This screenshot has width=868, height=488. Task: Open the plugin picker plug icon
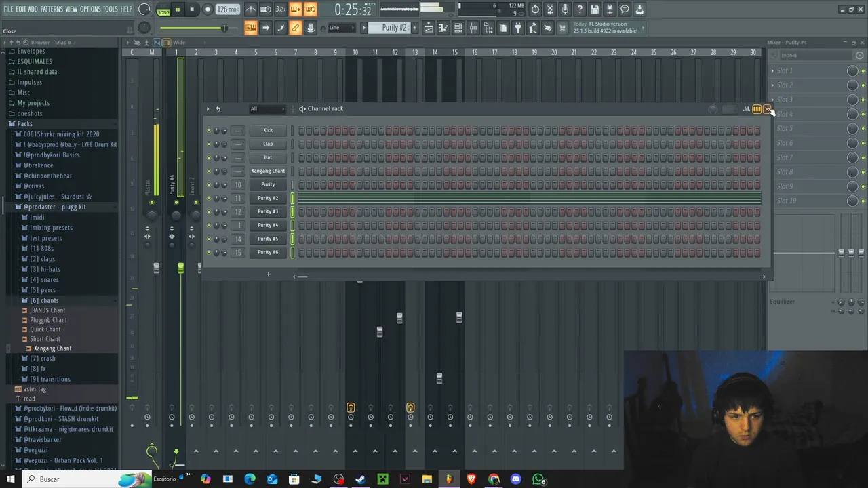pos(518,28)
